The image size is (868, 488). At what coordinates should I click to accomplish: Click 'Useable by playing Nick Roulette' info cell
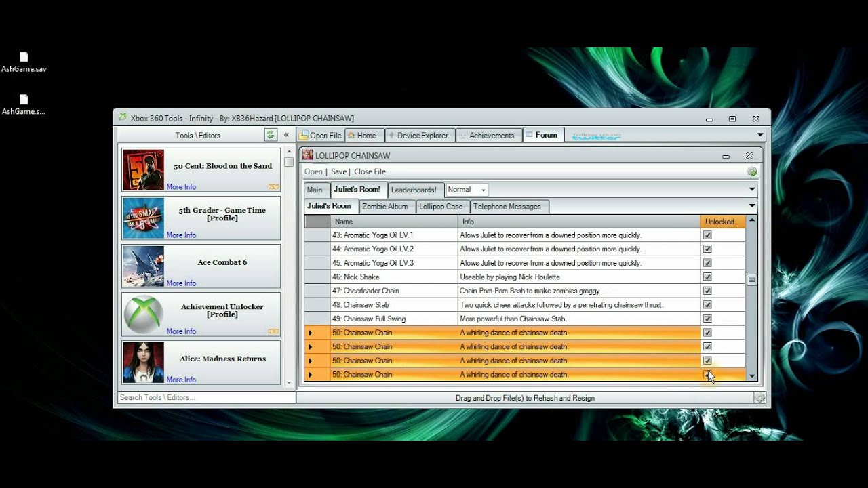coord(579,277)
